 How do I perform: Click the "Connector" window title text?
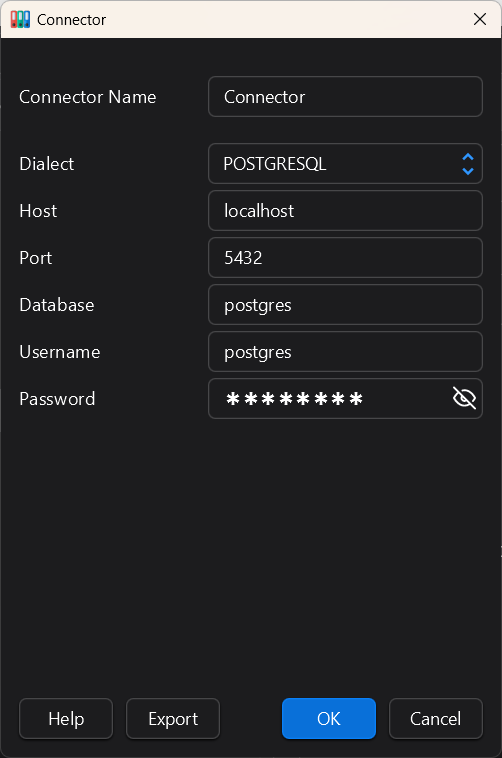[x=72, y=20]
